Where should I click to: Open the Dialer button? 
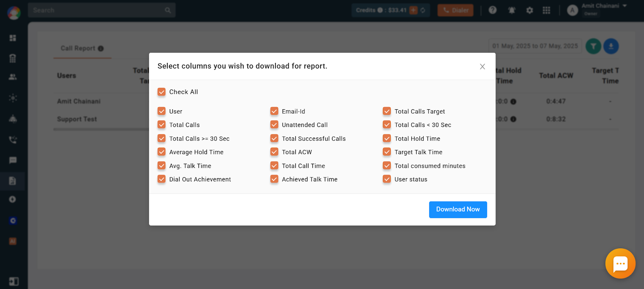[456, 10]
